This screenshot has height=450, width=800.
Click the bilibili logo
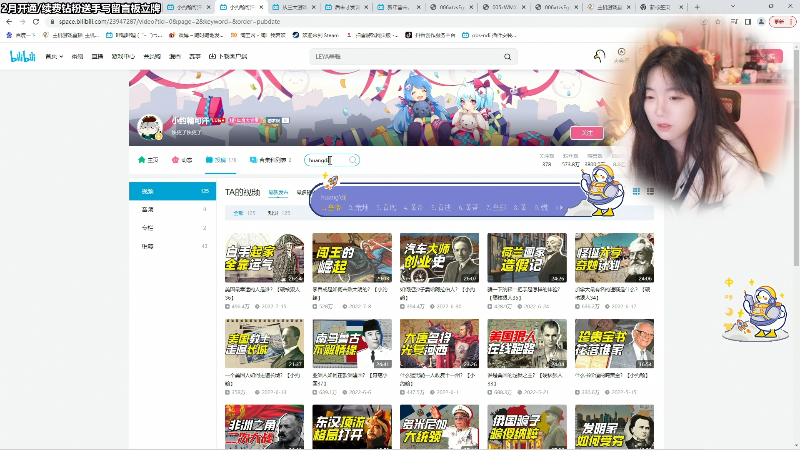[22, 56]
